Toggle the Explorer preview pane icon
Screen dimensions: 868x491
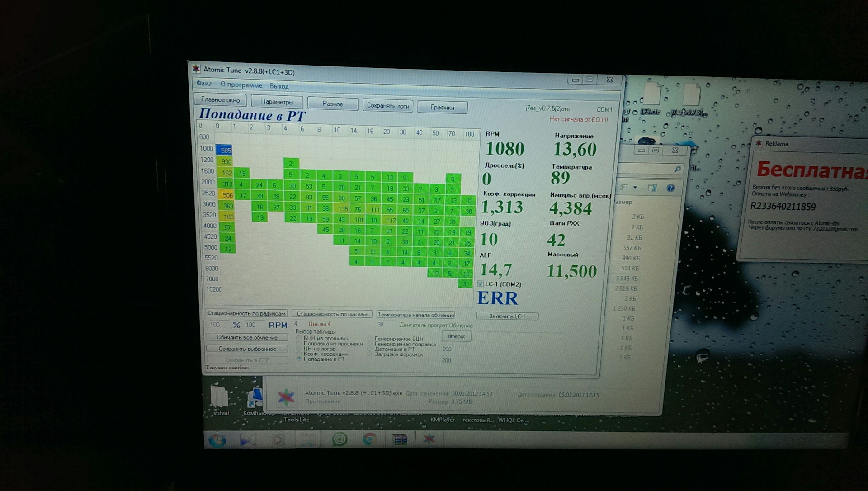(x=652, y=188)
